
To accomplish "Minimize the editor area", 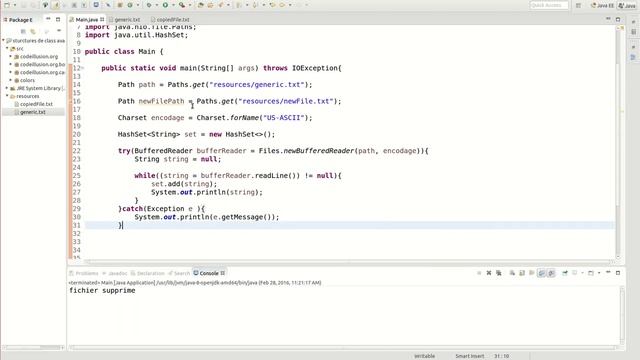I will click(608, 19).
